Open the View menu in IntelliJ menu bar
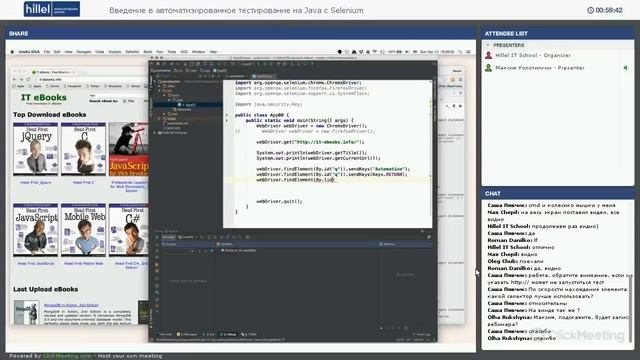The height and width of the screenshot is (360, 640). click(68, 52)
